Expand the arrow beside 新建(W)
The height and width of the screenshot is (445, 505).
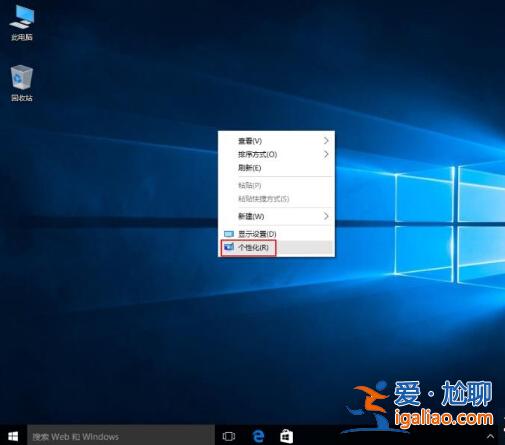326,216
